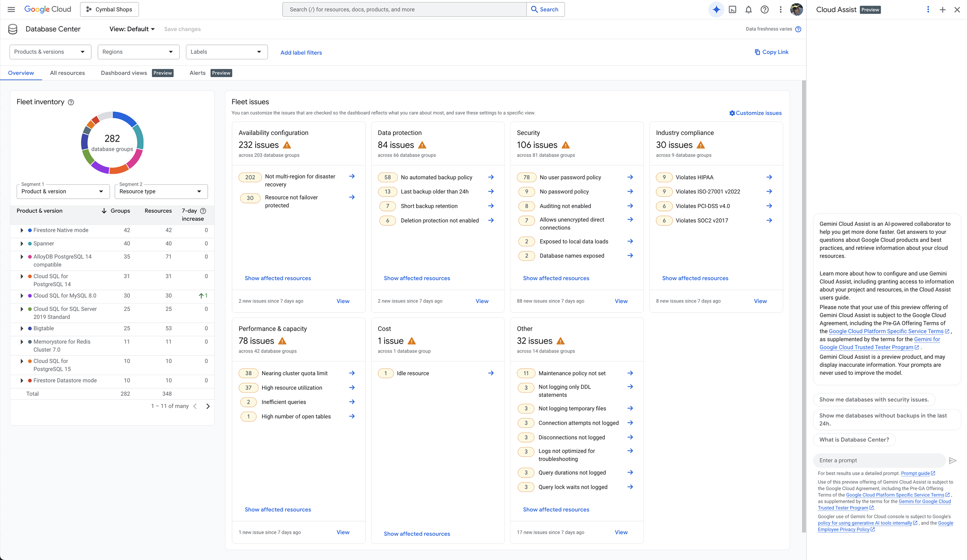Screen dimensions: 967x560
Task: Click the Customize issues link
Action: [755, 113]
